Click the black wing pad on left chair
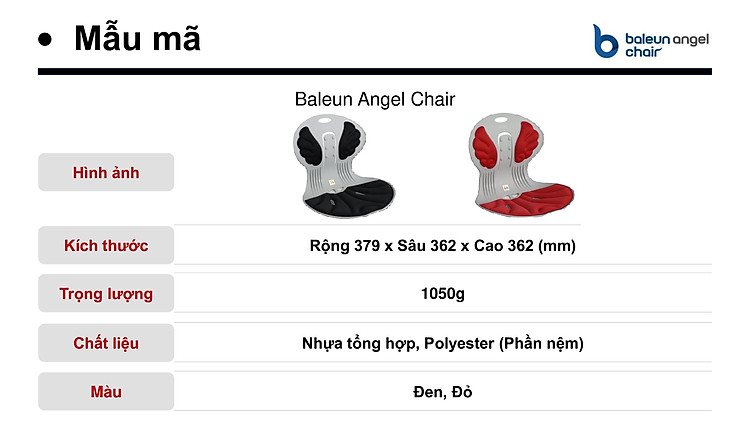This screenshot has height=422, width=750. click(309, 144)
